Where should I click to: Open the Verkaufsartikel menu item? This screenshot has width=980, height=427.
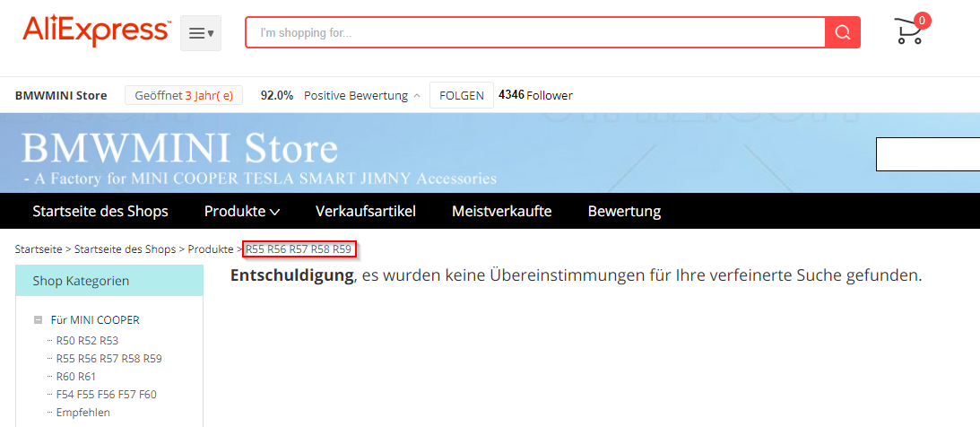366,212
